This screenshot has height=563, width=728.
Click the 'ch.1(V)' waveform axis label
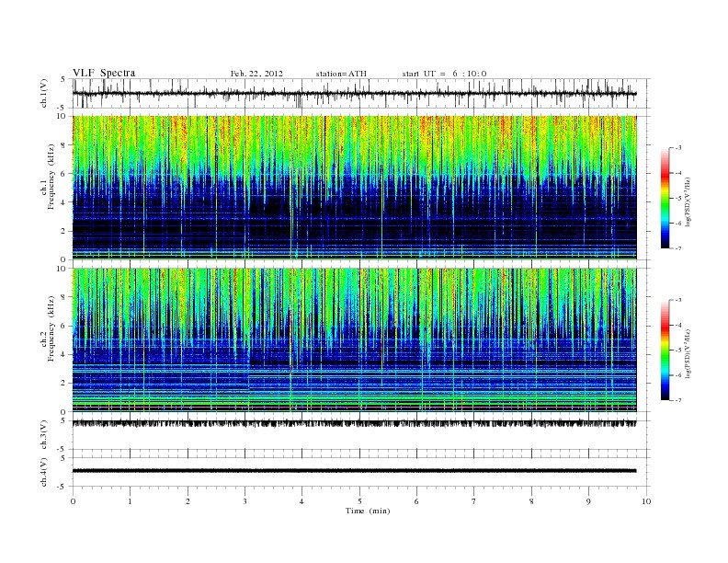click(x=44, y=93)
